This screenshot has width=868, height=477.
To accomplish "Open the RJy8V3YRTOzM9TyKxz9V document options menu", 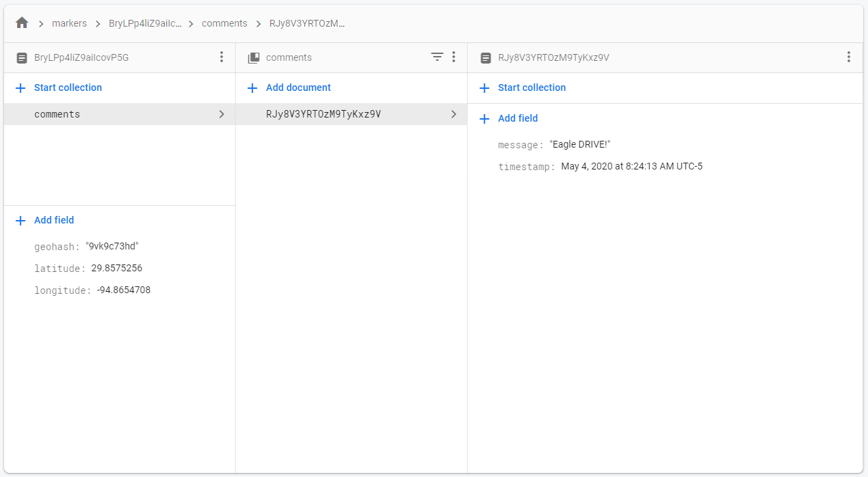I will click(848, 57).
